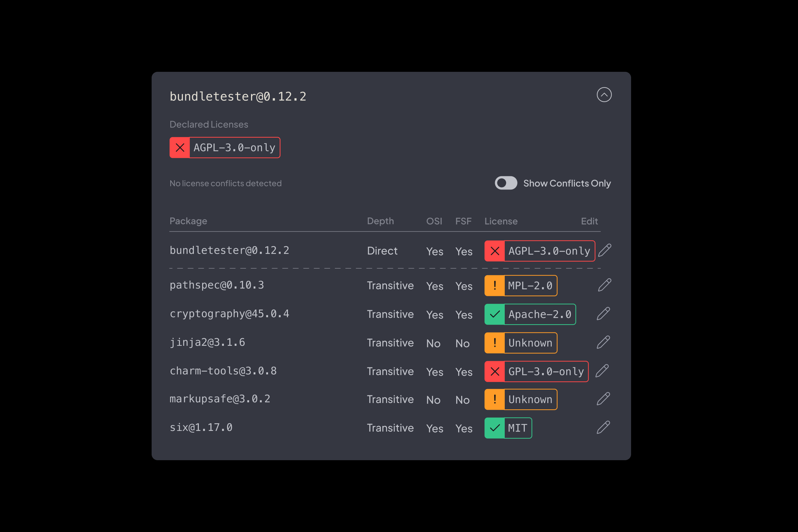Edit license for charm-tools@3.0.8

point(602,371)
